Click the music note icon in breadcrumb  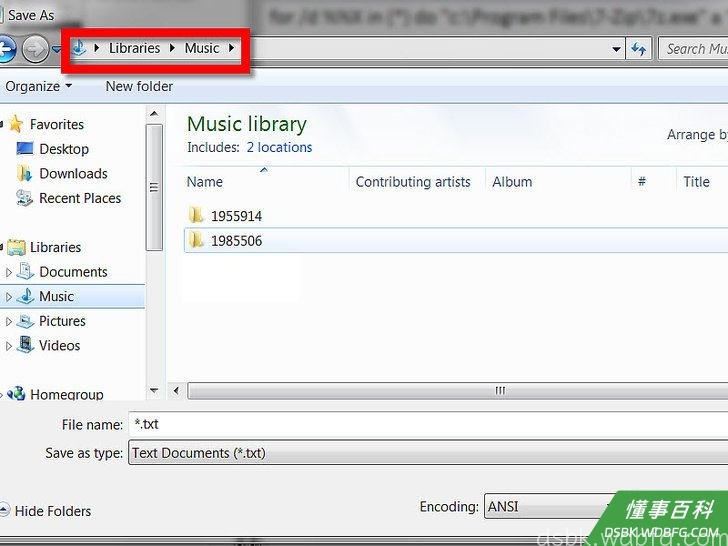pyautogui.click(x=79, y=47)
